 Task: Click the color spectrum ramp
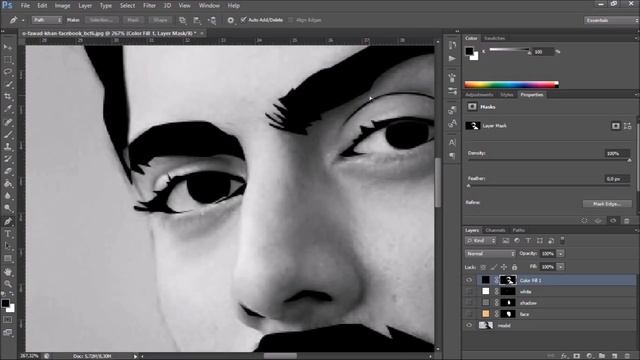[511, 84]
